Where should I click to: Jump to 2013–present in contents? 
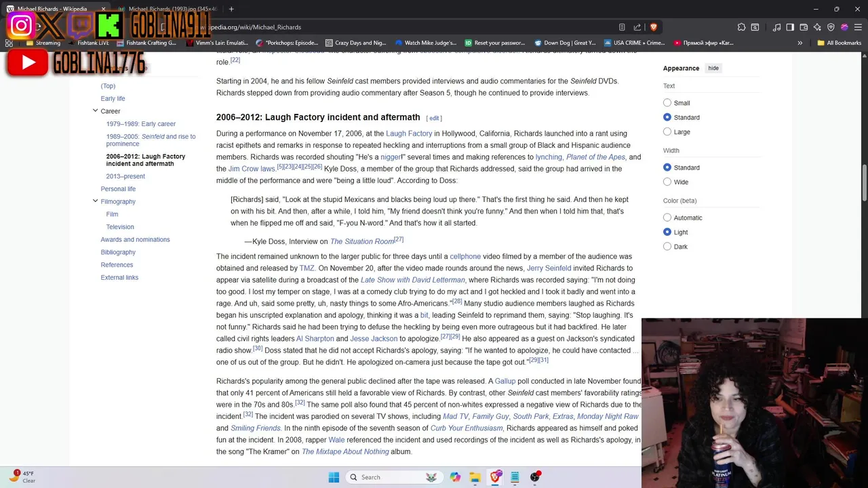125,176
